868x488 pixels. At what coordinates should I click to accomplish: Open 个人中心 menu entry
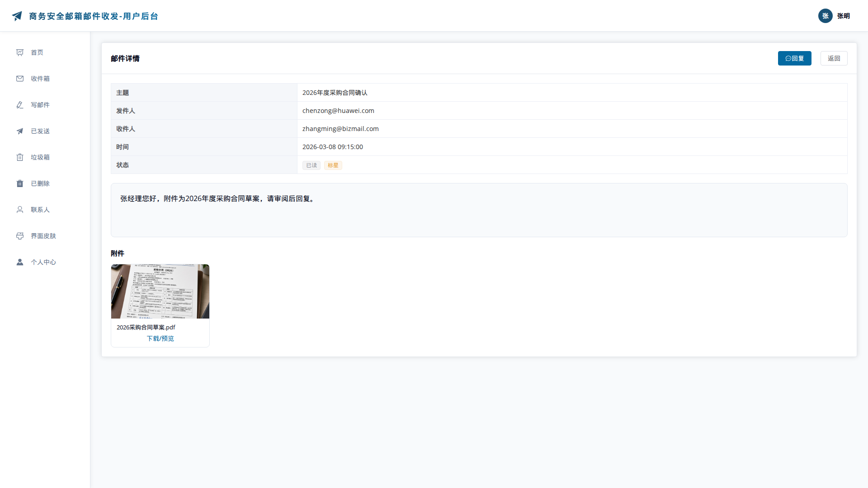45,262
